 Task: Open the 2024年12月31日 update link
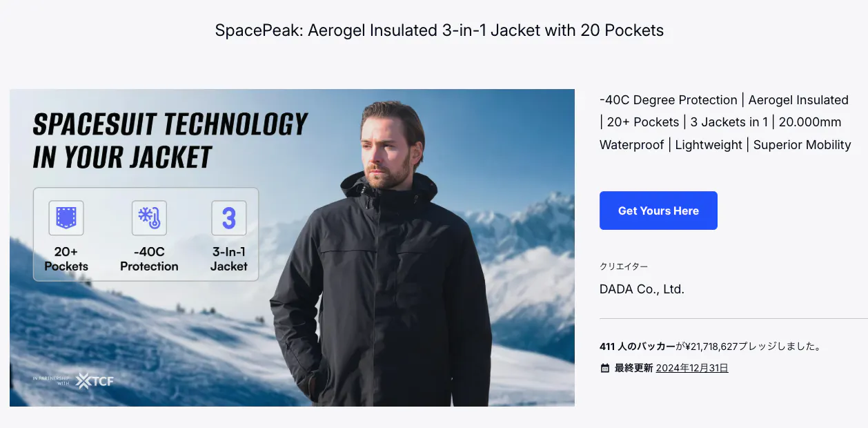point(692,368)
